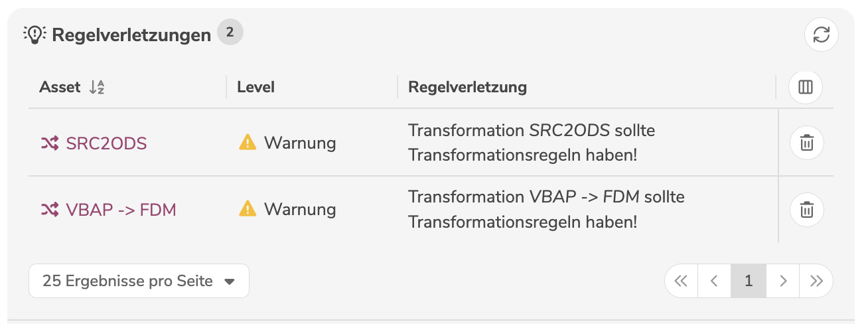Go to the previous page
Viewport: 868px width, 324px height.
pos(715,281)
